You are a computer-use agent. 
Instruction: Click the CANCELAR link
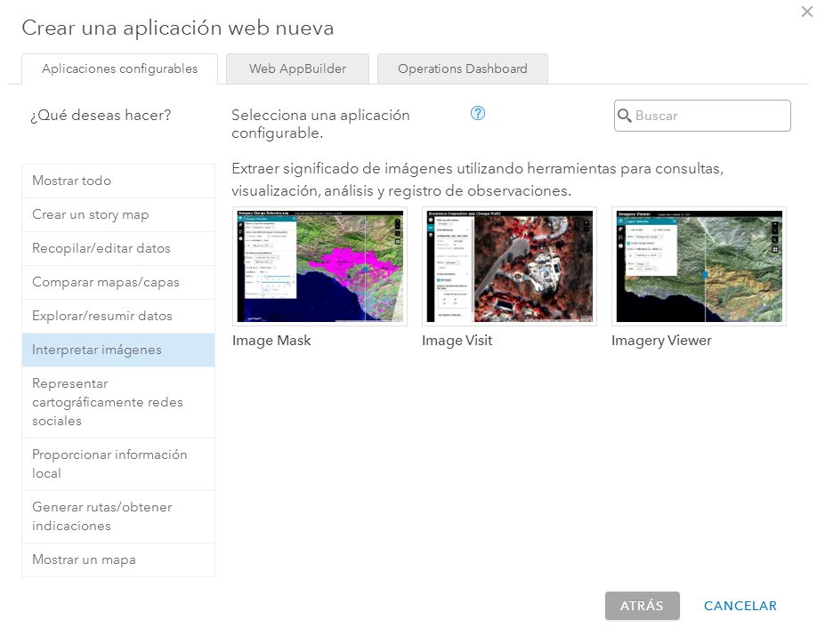click(740, 606)
